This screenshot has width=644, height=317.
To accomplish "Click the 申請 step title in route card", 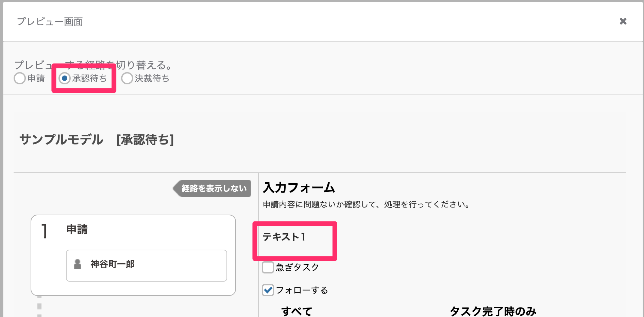I will [x=77, y=229].
